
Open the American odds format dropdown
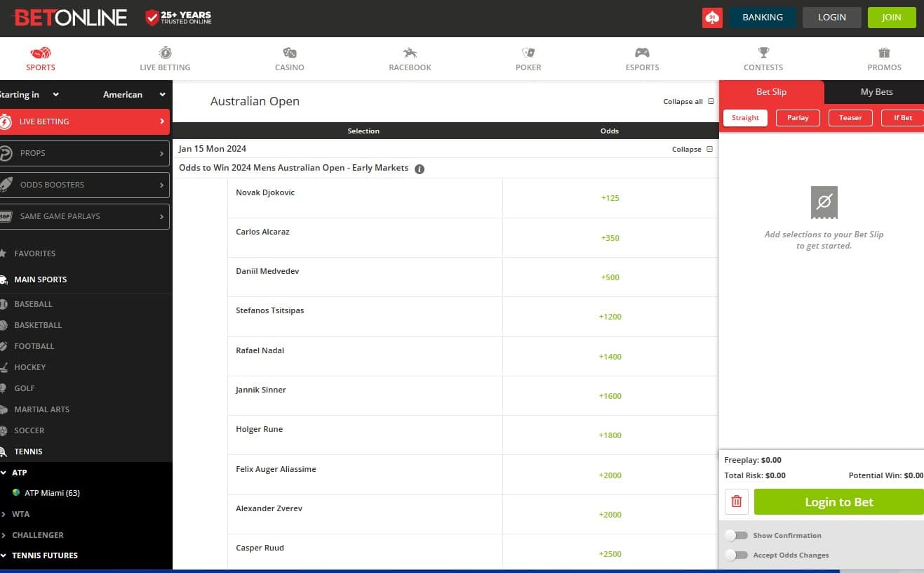(x=134, y=95)
